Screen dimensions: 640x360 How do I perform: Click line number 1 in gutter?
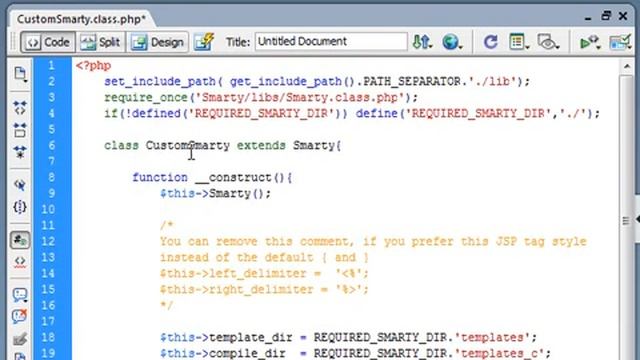51,65
